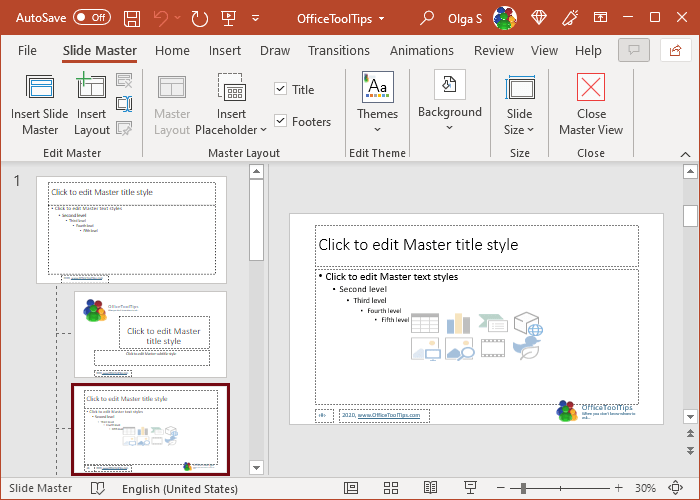Open Ribbon Display Options icon
The height and width of the screenshot is (500, 700).
click(x=600, y=17)
